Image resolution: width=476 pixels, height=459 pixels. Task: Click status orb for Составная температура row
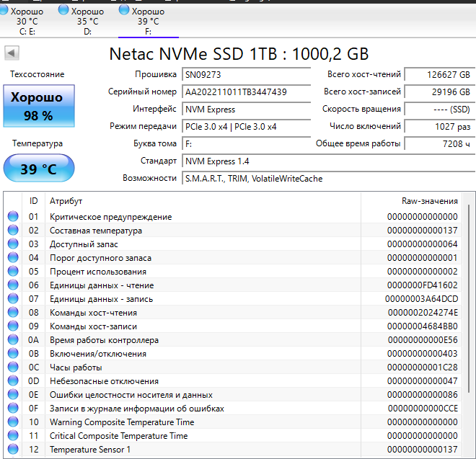pos(13,231)
